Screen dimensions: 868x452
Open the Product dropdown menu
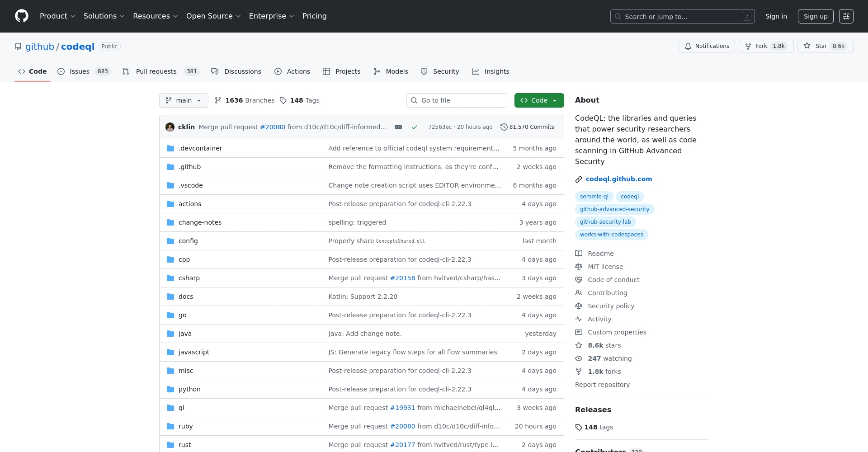pos(57,16)
